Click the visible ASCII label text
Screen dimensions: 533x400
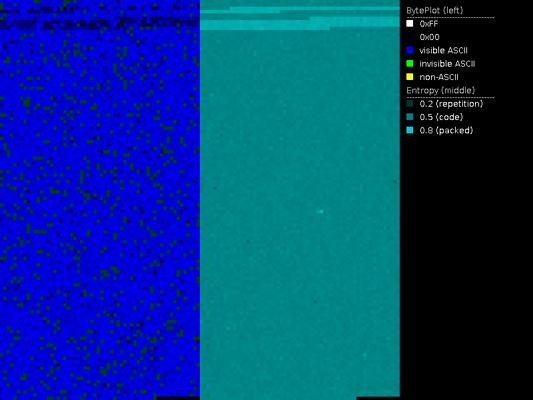(443, 51)
